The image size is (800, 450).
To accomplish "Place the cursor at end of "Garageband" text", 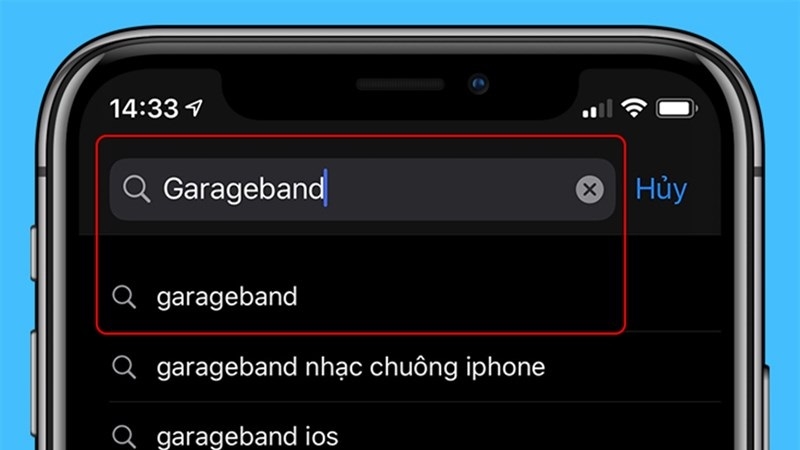I will coord(326,188).
